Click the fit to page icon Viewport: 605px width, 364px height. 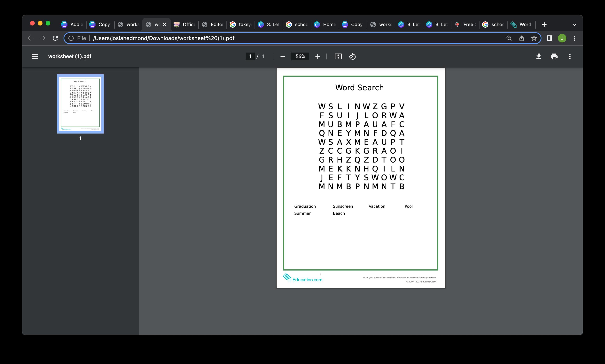(x=338, y=56)
